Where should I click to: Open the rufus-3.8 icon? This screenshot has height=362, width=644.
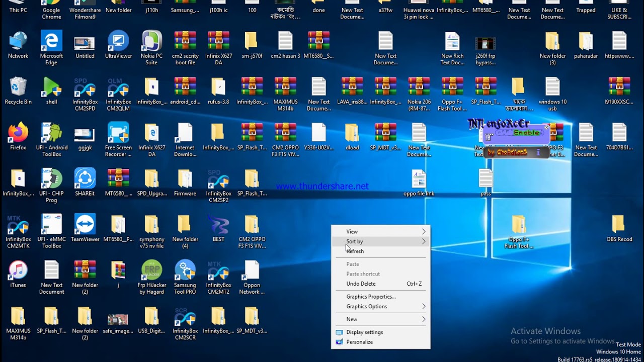point(218,86)
